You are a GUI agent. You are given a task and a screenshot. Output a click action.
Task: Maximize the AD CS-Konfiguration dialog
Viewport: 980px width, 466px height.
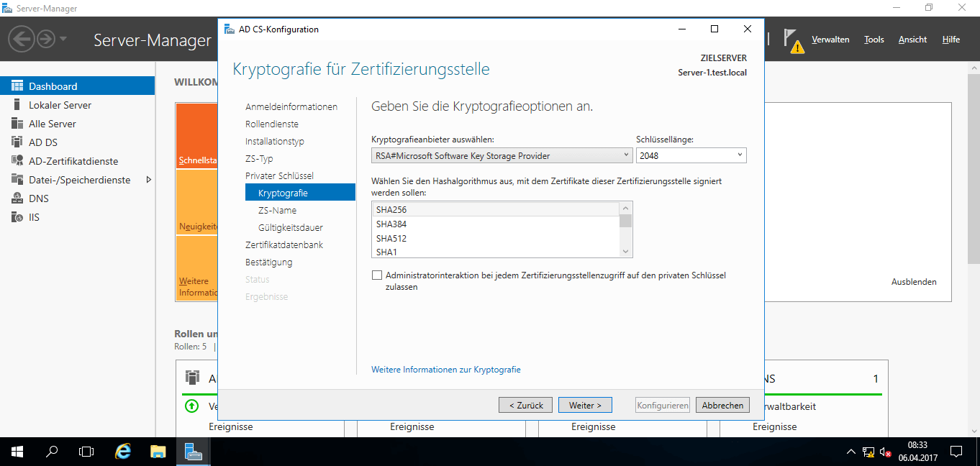tap(714, 29)
